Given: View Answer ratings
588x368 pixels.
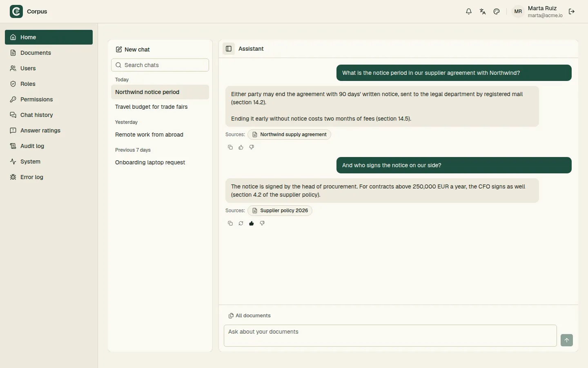Looking at the screenshot, I should point(49,130).
